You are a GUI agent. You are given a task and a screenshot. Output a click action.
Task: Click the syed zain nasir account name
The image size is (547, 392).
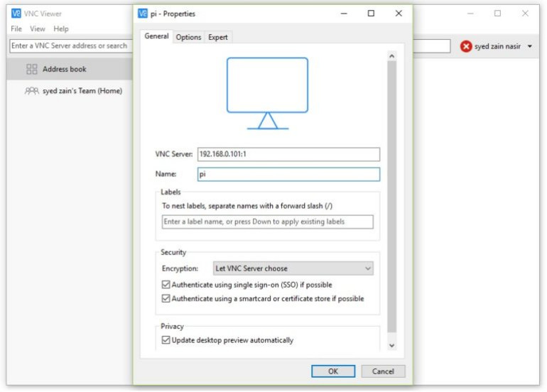[497, 46]
